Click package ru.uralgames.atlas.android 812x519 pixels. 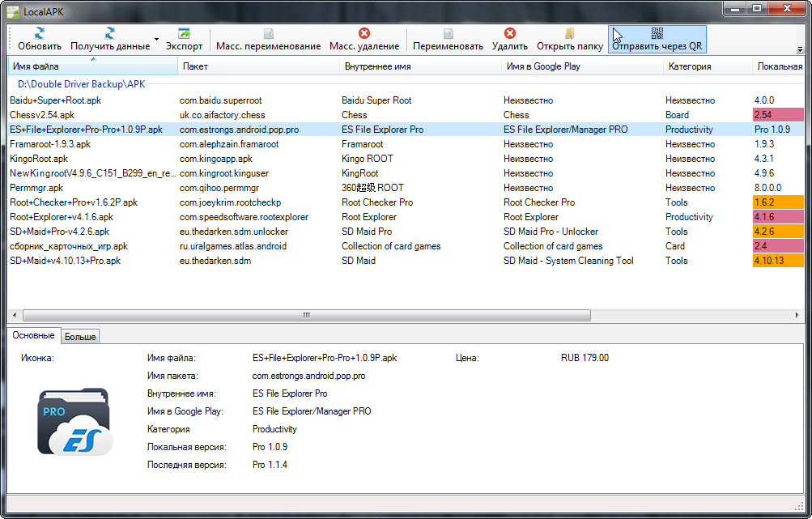tap(233, 246)
